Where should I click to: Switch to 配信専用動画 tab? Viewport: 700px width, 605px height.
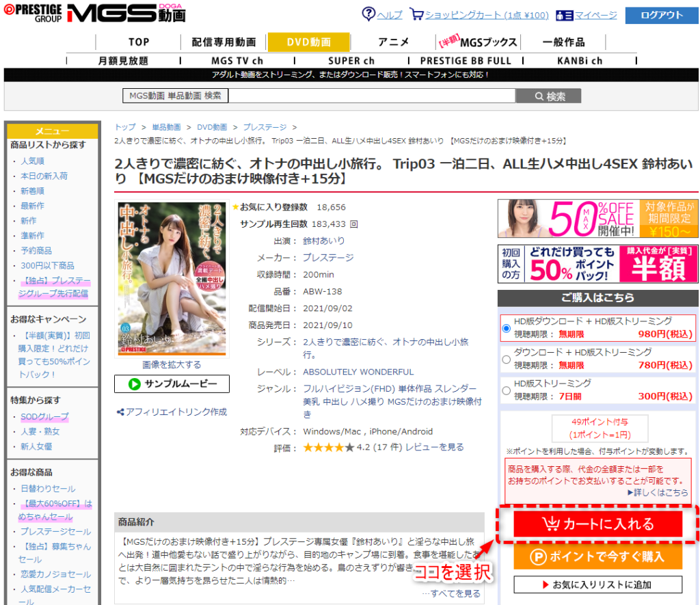pyautogui.click(x=224, y=42)
